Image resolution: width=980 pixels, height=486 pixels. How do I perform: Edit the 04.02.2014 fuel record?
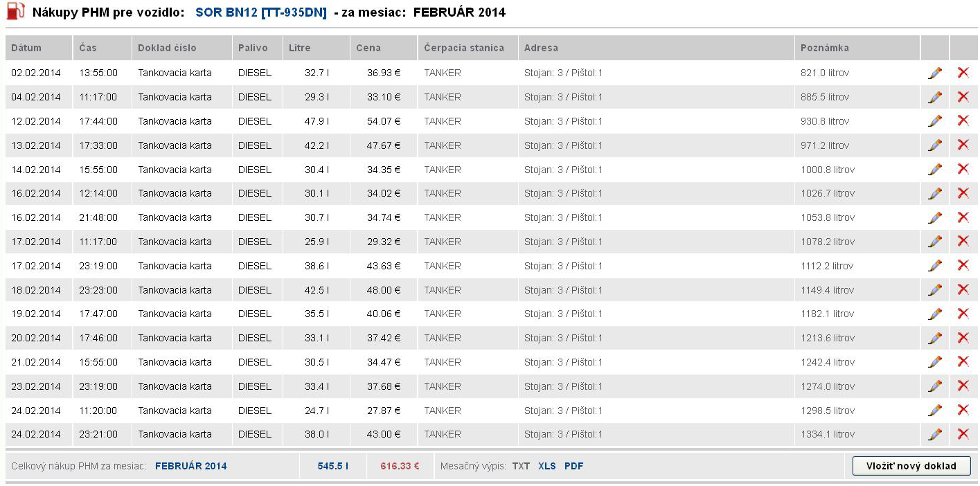tap(935, 97)
